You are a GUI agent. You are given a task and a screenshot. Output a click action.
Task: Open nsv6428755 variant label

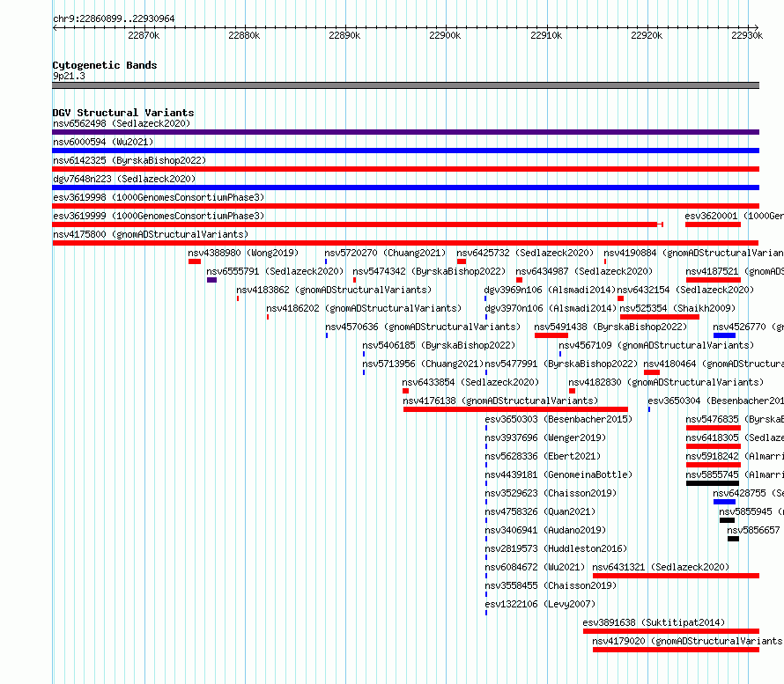[748, 493]
